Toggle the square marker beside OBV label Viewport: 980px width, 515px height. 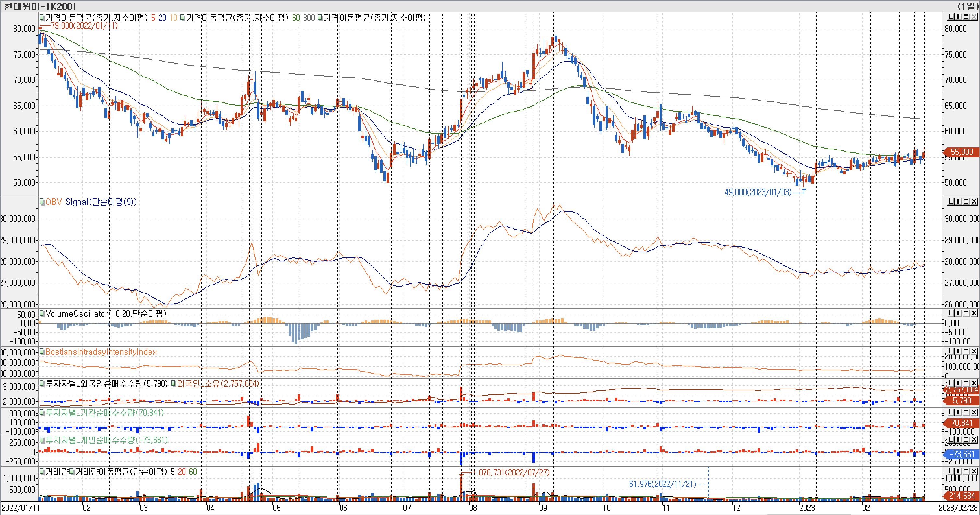point(42,202)
